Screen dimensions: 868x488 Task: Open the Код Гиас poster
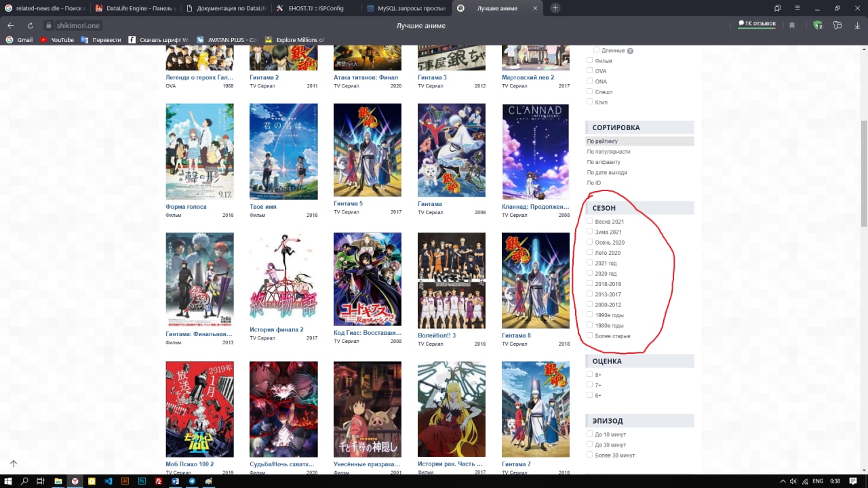click(x=368, y=279)
